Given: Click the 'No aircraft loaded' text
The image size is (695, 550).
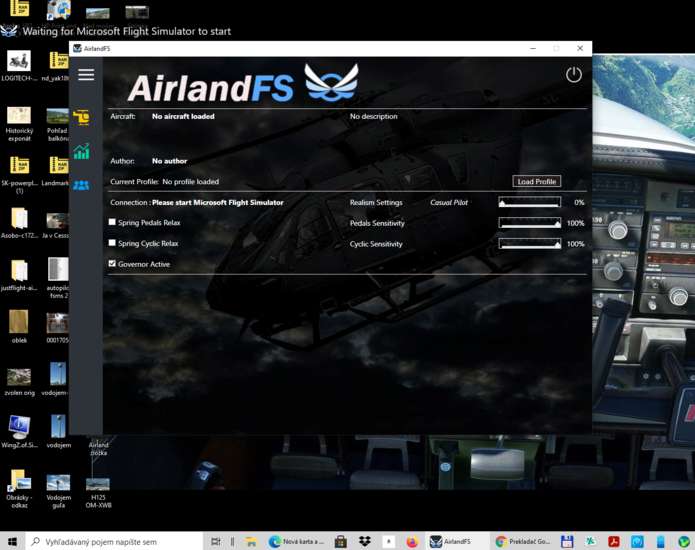Looking at the screenshot, I should click(x=183, y=116).
